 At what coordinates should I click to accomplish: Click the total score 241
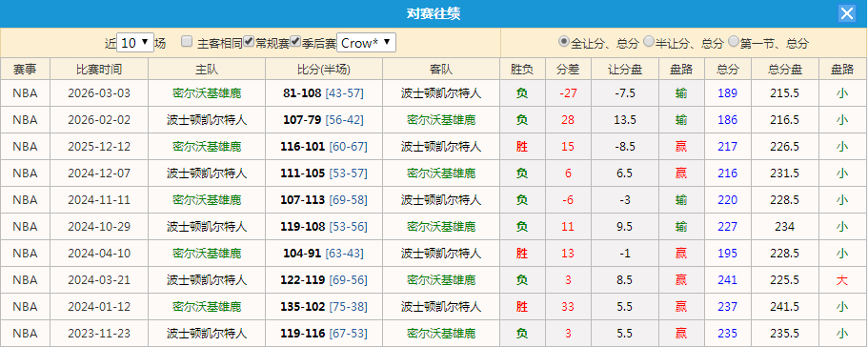(727, 280)
